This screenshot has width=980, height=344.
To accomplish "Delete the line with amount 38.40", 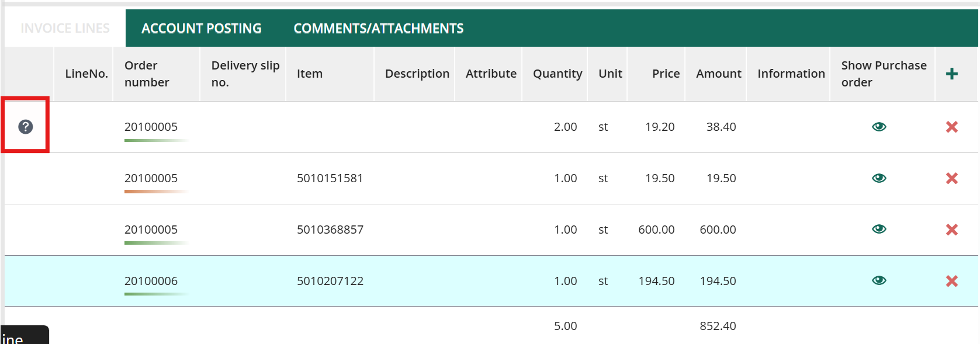I will [x=951, y=127].
